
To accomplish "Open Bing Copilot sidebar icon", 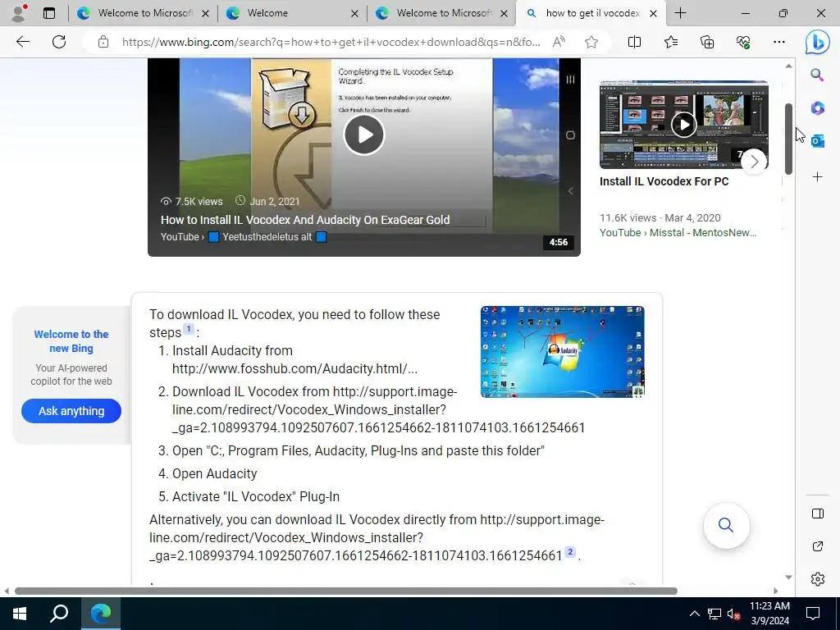I will tap(818, 43).
